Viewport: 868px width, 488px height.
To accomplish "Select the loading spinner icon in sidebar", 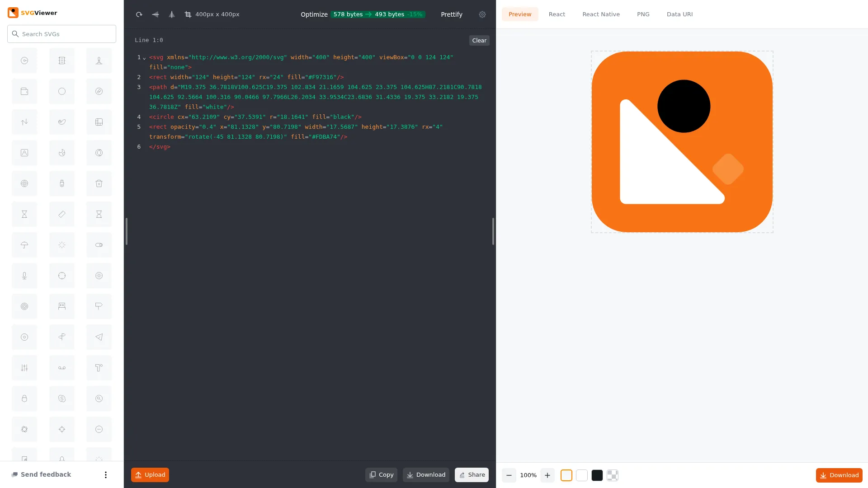I will [x=62, y=245].
